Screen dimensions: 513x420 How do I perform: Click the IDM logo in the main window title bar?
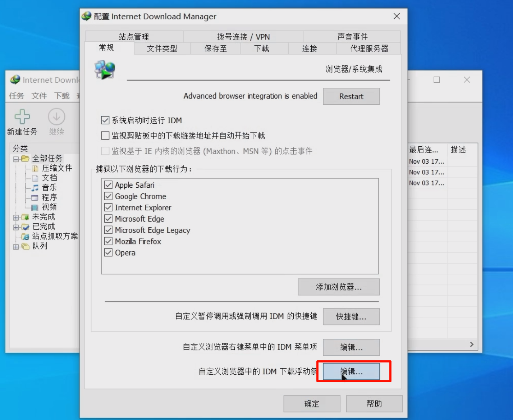(15, 79)
